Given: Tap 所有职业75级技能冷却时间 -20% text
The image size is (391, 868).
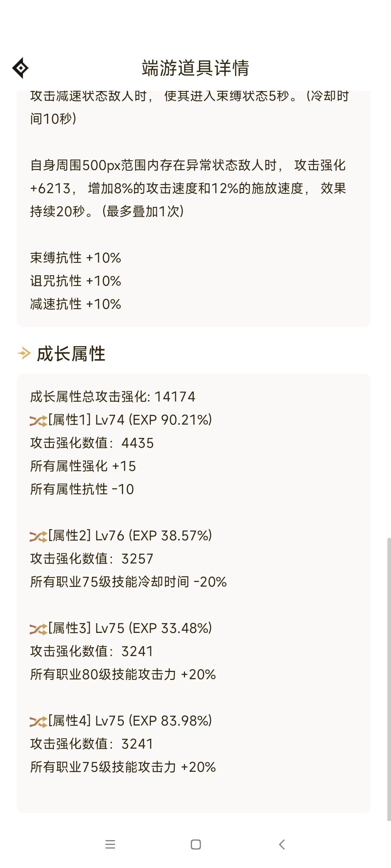Looking at the screenshot, I should [129, 582].
